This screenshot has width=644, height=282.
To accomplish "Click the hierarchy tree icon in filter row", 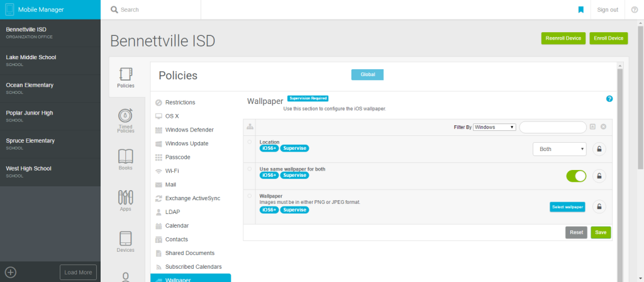I will (x=249, y=127).
